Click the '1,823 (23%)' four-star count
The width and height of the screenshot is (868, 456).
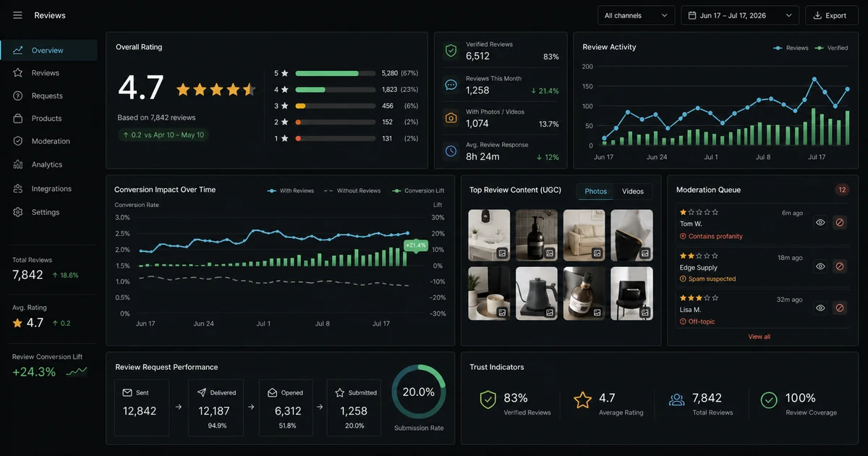point(400,89)
